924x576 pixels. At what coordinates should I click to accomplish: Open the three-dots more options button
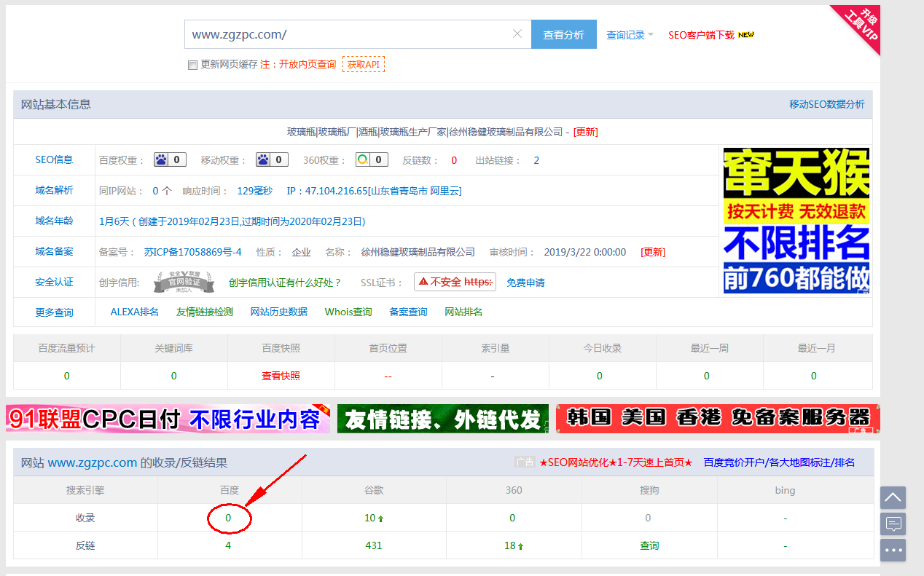click(893, 550)
